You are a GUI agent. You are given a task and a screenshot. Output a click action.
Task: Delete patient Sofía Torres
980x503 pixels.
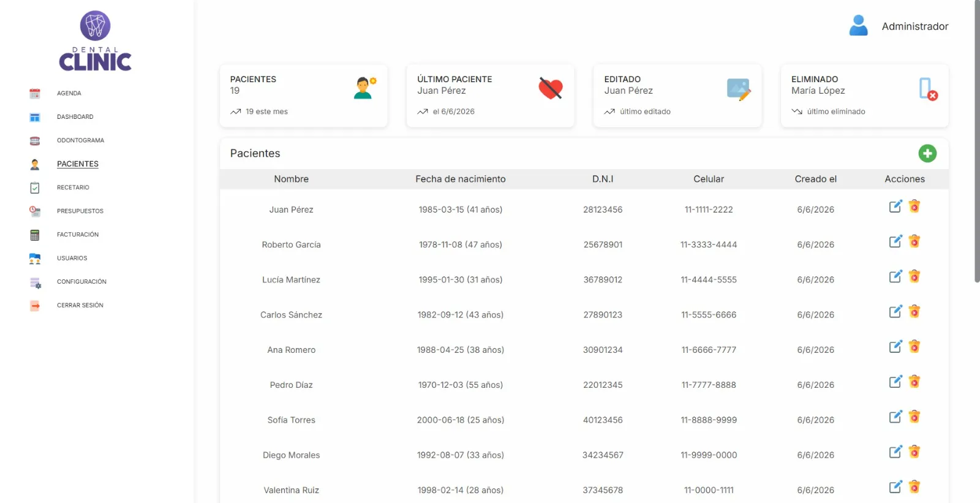(x=914, y=417)
